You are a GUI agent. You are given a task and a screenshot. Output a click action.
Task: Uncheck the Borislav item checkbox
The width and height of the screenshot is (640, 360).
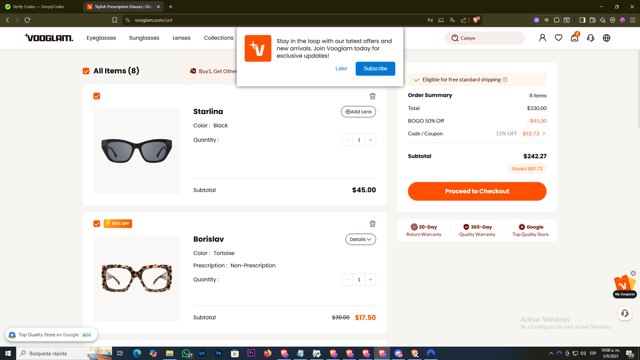(x=97, y=224)
